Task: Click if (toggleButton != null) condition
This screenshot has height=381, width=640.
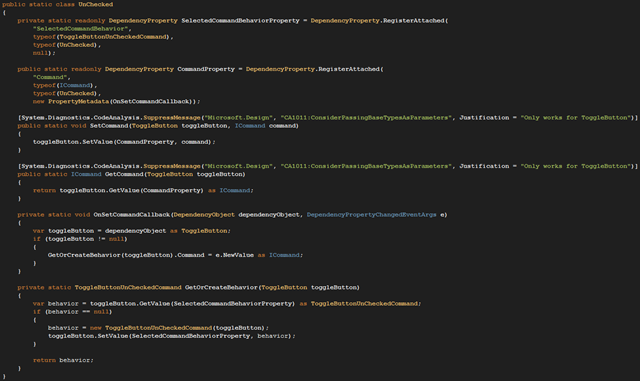Action: 80,239
